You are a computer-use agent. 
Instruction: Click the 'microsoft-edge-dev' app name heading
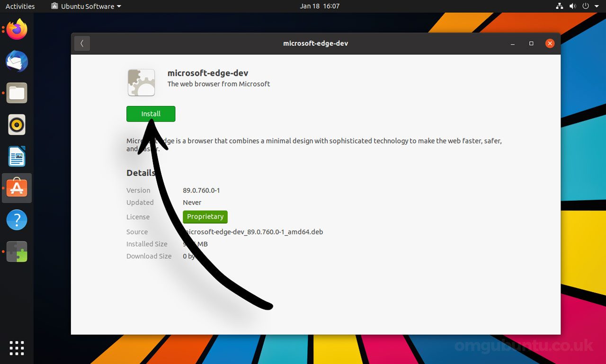208,73
